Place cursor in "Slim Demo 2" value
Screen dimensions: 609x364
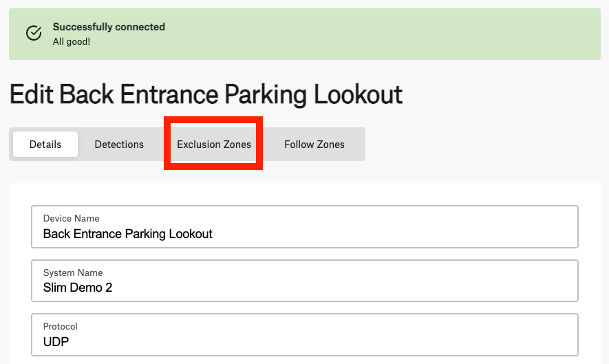point(78,288)
